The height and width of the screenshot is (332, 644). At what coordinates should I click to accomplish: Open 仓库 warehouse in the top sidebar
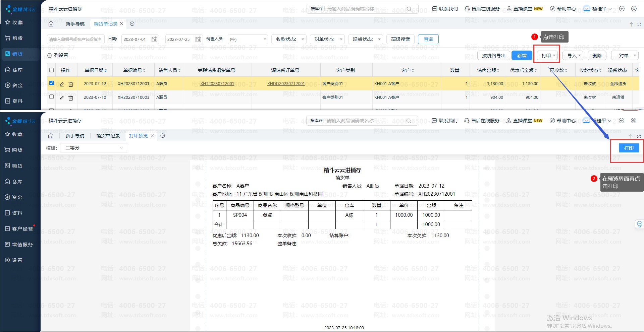coord(14,70)
